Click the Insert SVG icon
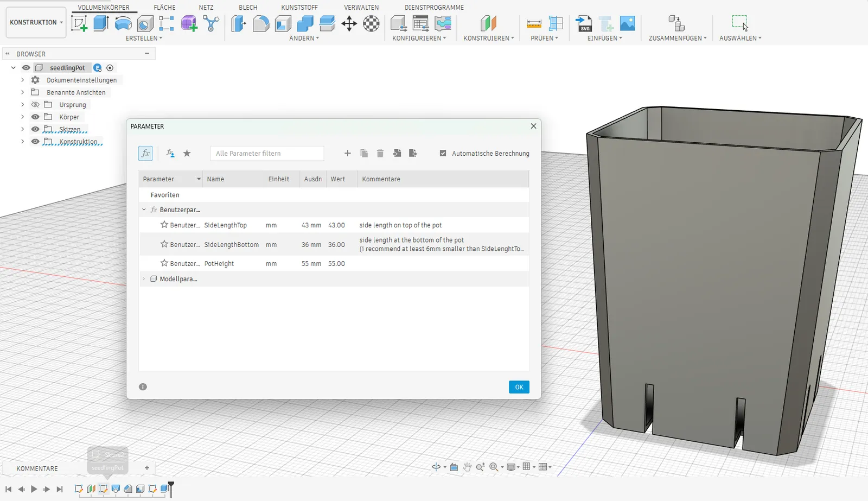The height and width of the screenshot is (501, 868). tap(584, 23)
